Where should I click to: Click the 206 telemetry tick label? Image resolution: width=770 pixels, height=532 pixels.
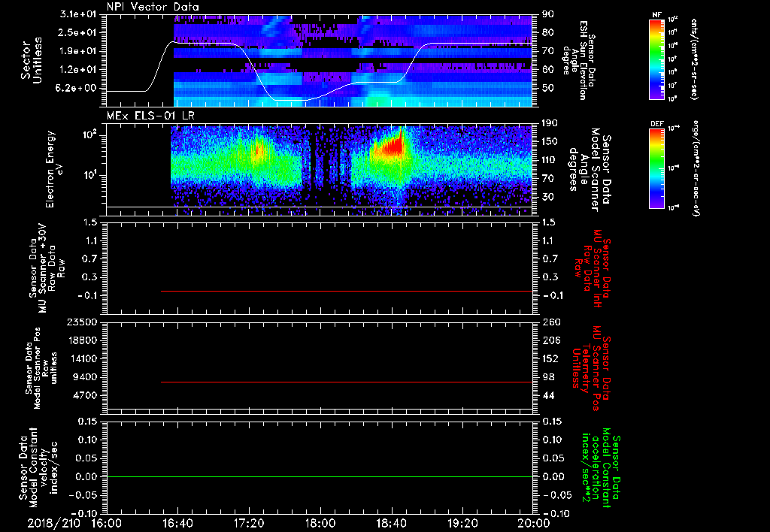point(550,340)
